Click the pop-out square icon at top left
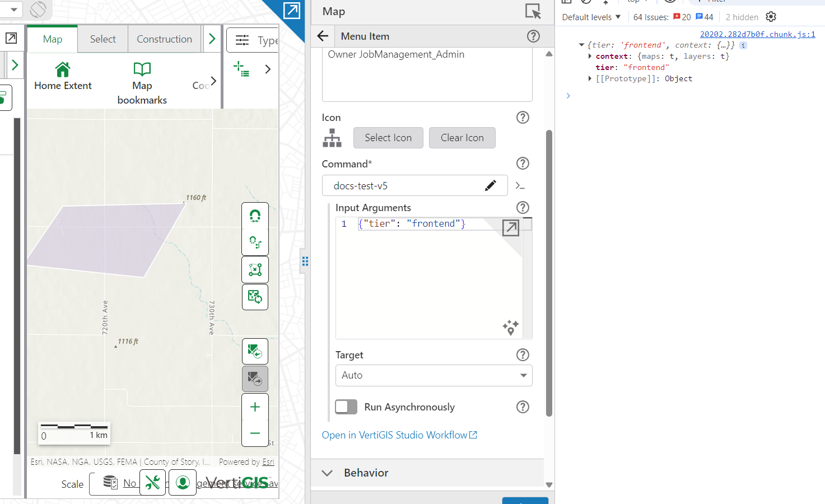 [x=11, y=38]
